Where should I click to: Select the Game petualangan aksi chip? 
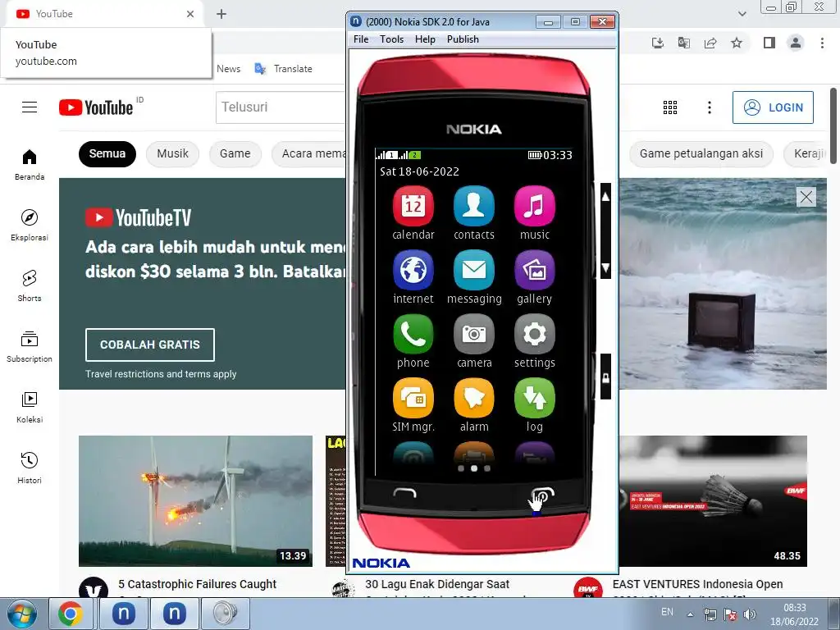tap(701, 153)
